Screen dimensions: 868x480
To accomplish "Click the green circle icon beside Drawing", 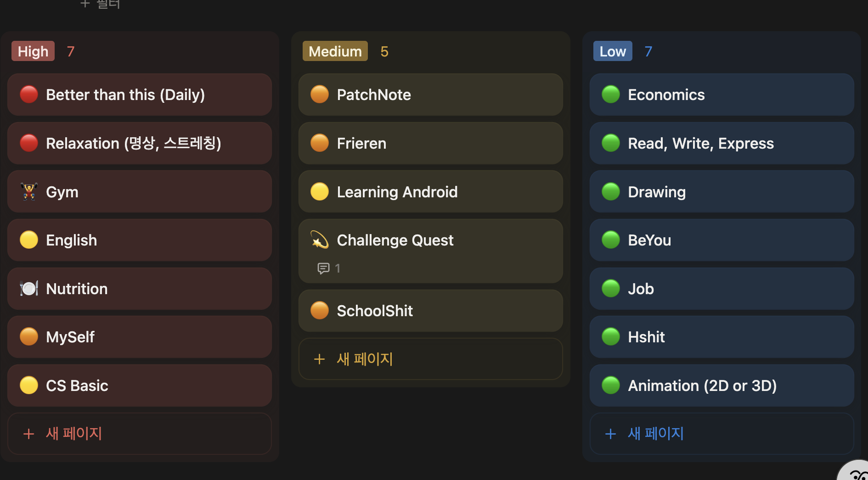I will tap(611, 192).
